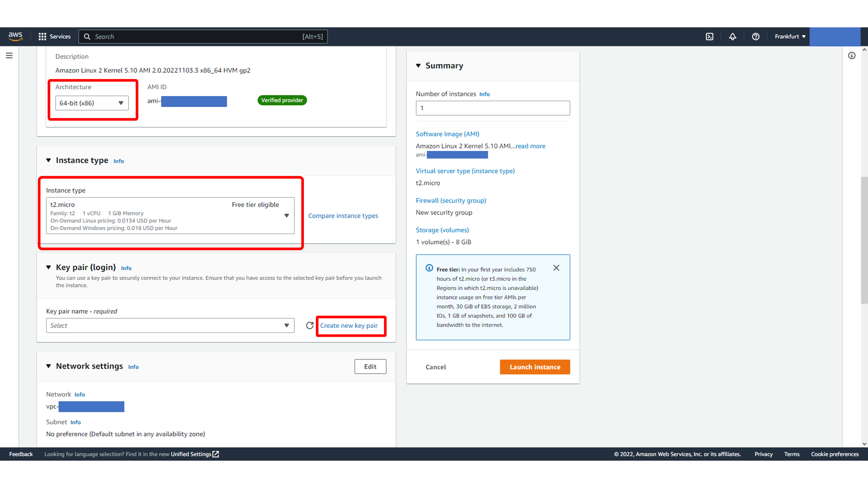
Task: Click Software Image (AMI) summary link
Action: 447,134
